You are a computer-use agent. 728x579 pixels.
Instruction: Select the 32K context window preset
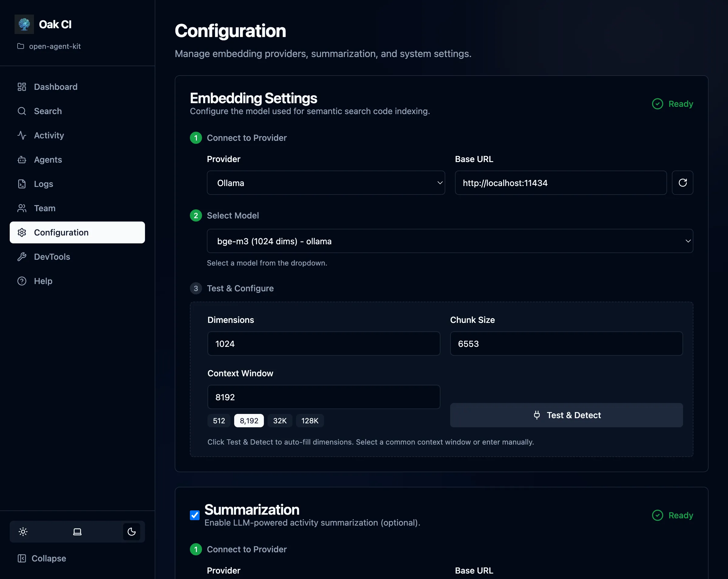tap(279, 421)
